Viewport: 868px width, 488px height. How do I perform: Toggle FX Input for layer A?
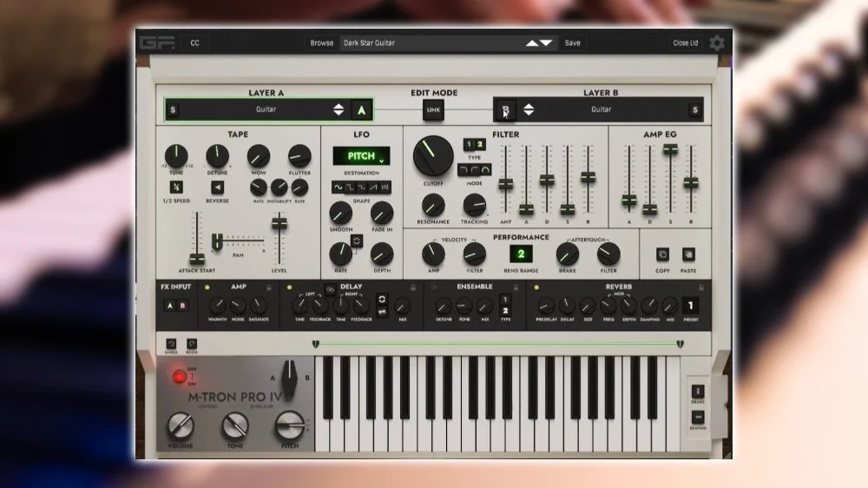(x=170, y=306)
